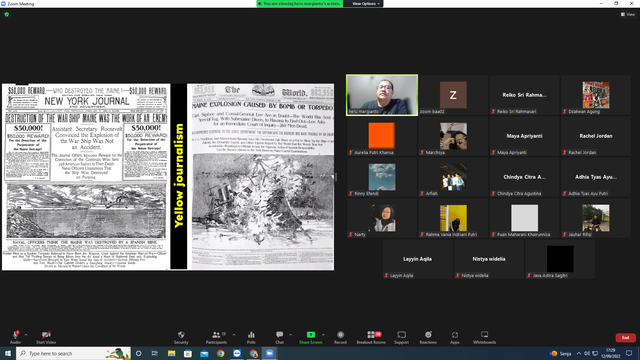Open the volume tray icon
This screenshot has width=640, height=360.
587,353
